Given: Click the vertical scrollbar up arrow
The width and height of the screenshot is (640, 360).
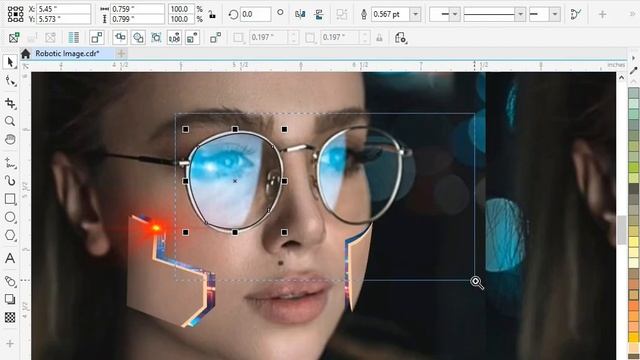Looking at the screenshot, I should pyautogui.click(x=621, y=77).
